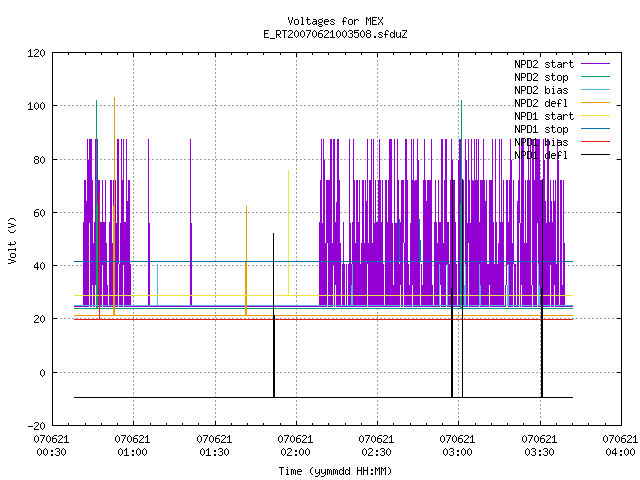Click the y-axis tick label 120
The image size is (640, 480).
[36, 53]
